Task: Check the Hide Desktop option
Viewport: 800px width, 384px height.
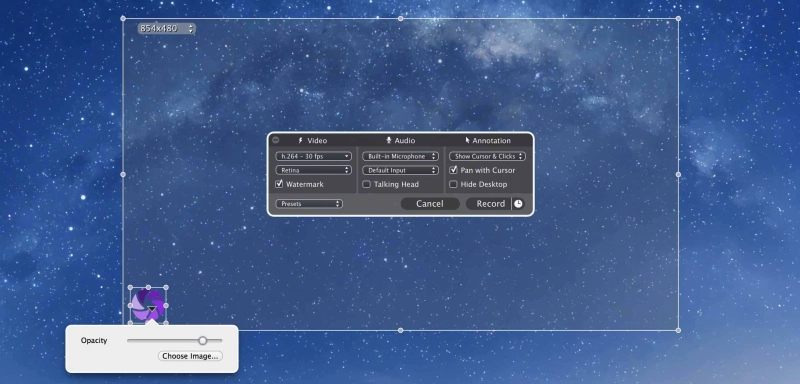Action: click(453, 185)
